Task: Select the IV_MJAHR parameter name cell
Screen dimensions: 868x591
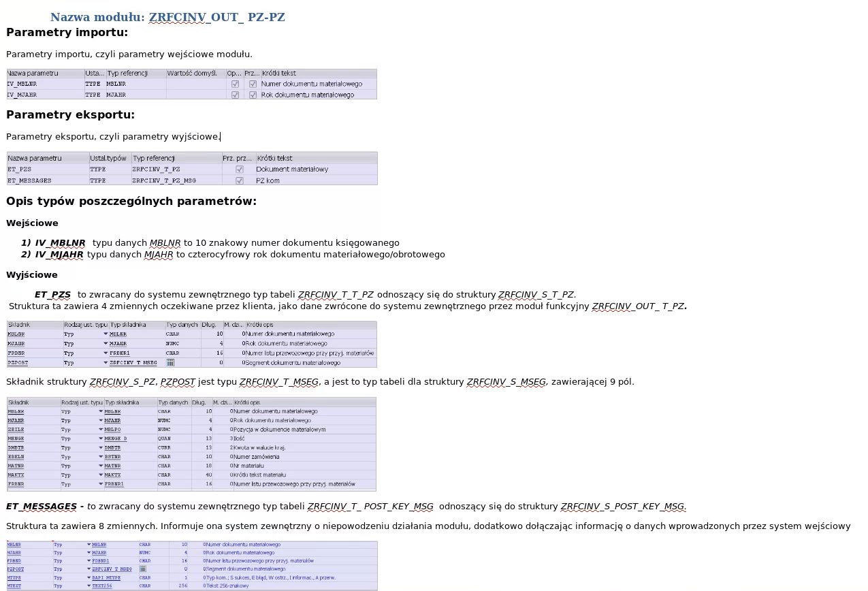Action: click(x=46, y=95)
